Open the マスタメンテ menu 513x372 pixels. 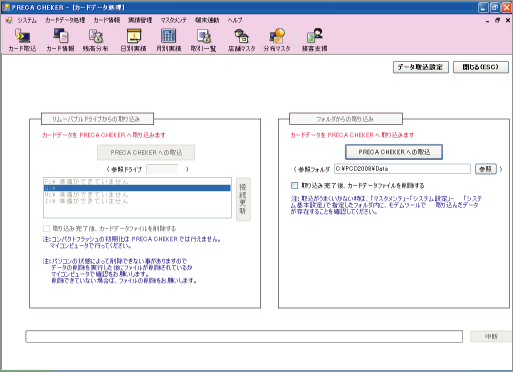click(x=174, y=20)
